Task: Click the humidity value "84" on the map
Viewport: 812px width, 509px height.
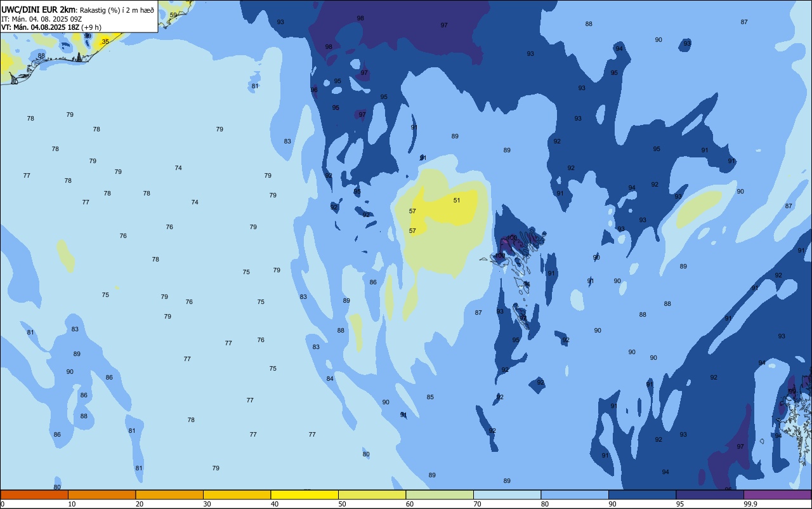Action: click(x=330, y=378)
